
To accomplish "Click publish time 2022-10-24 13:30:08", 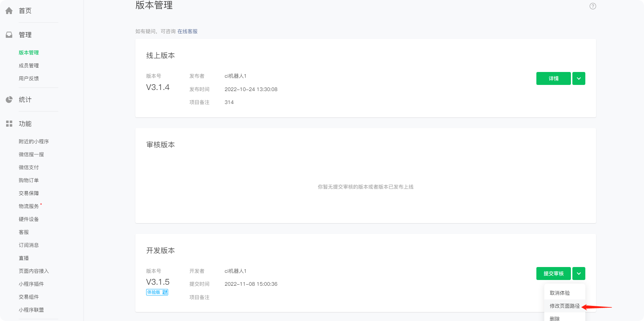I will click(x=251, y=89).
